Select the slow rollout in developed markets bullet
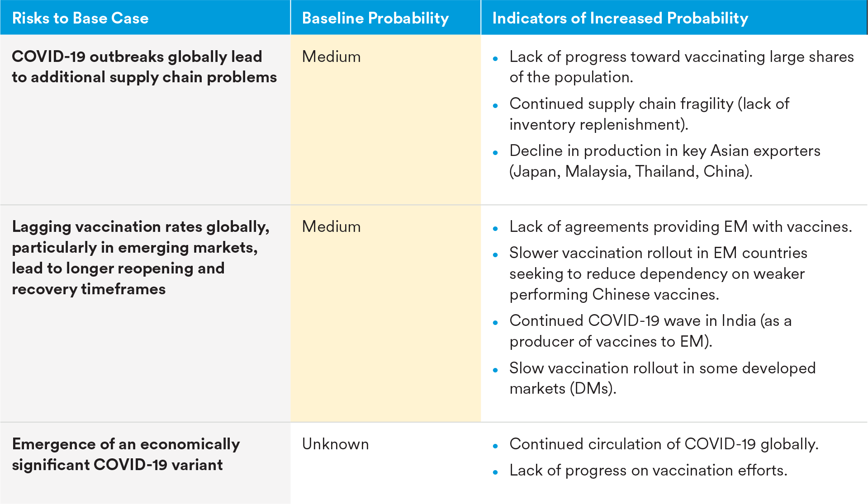This screenshot has height=504, width=868. (662, 378)
